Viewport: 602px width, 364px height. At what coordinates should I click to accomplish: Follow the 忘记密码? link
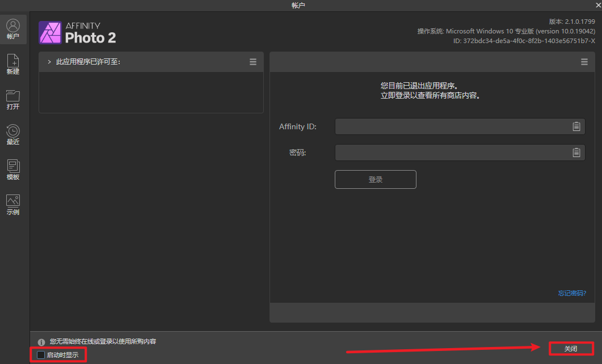pos(571,293)
